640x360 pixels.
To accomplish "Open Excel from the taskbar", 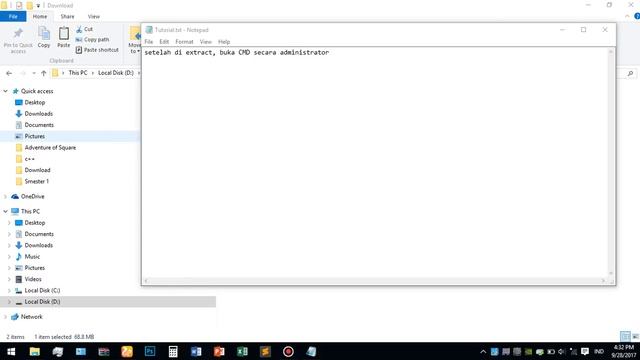I will click(x=242, y=351).
